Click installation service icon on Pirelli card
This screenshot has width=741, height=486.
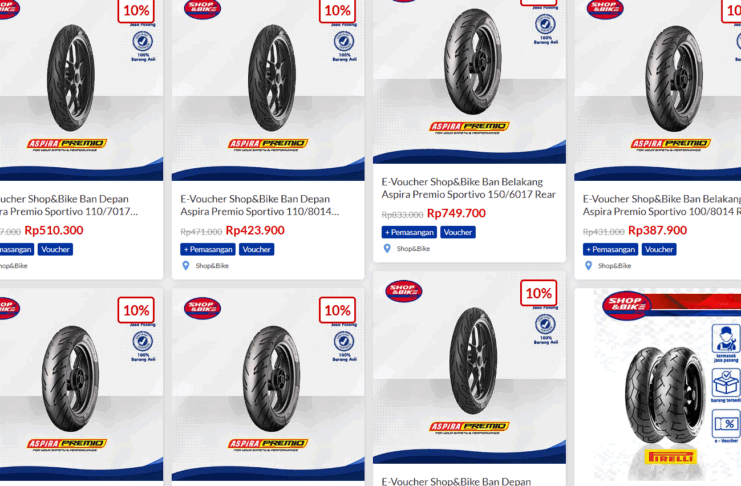726,343
